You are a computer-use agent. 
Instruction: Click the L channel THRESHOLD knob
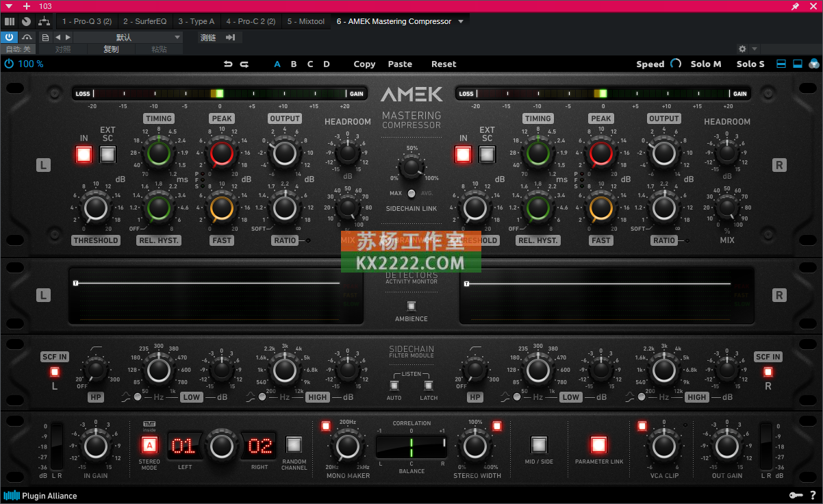(96, 207)
